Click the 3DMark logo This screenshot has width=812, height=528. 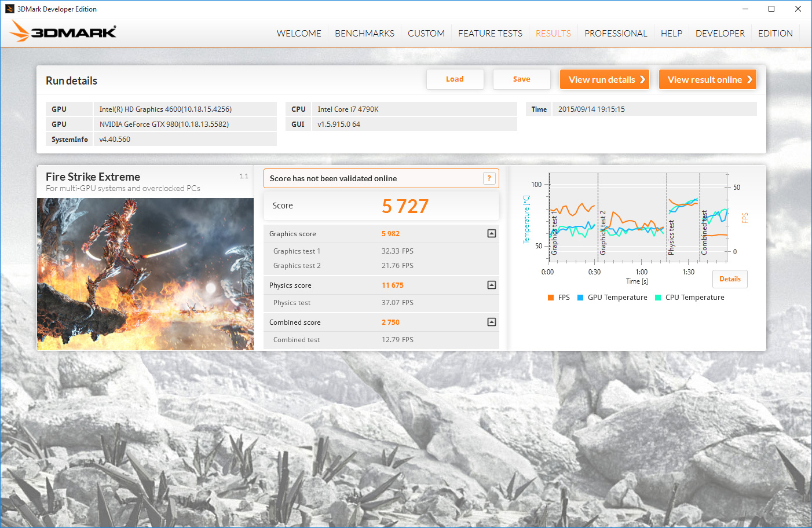tap(63, 31)
